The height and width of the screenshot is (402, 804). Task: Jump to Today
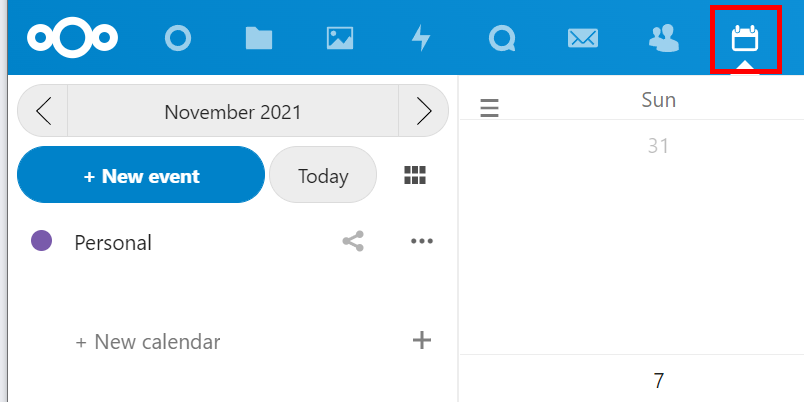click(323, 176)
